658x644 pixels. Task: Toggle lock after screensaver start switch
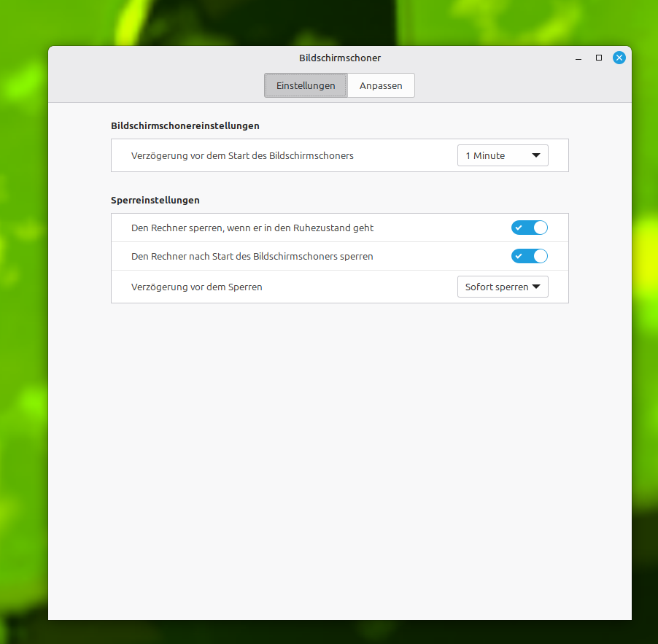point(529,256)
